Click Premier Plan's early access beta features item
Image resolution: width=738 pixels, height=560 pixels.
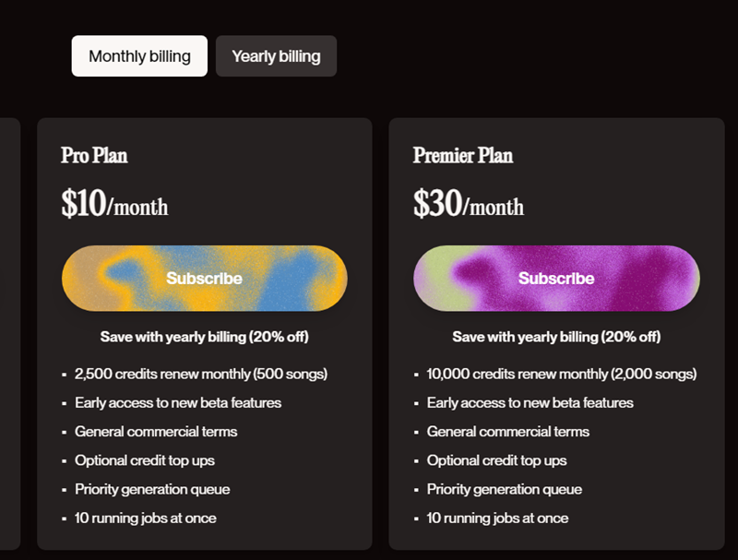click(x=530, y=402)
